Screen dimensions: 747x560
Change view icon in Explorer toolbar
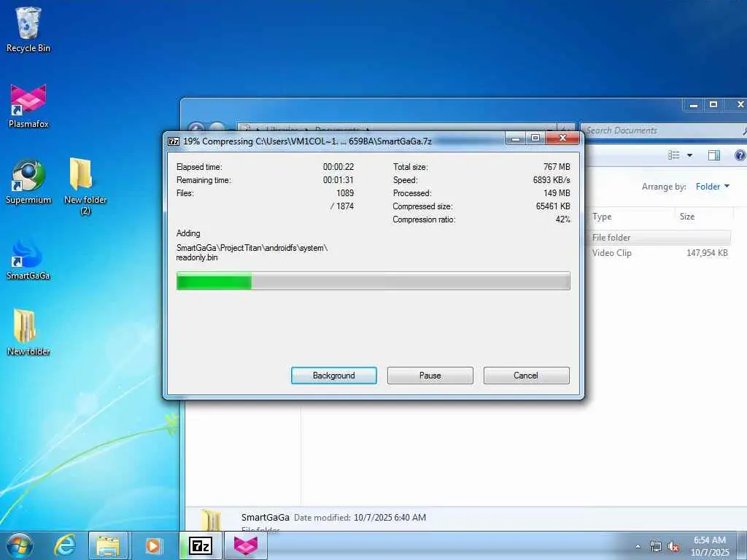coord(673,155)
